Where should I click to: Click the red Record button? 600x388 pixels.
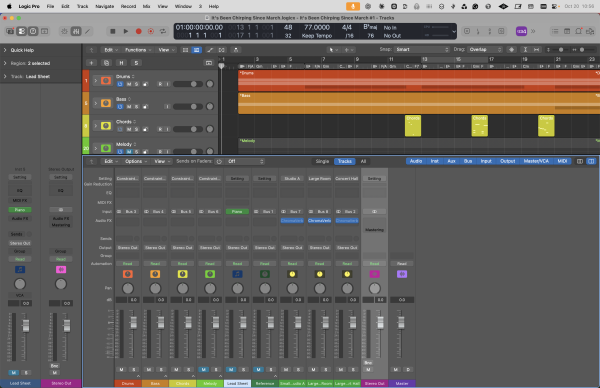pyautogui.click(x=139, y=31)
